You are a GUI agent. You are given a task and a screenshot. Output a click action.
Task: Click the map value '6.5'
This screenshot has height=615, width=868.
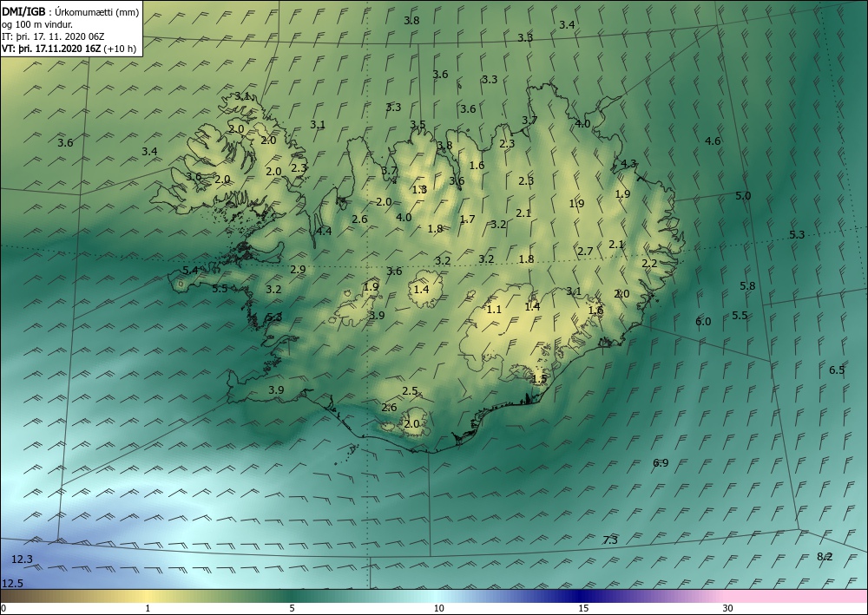point(837,370)
